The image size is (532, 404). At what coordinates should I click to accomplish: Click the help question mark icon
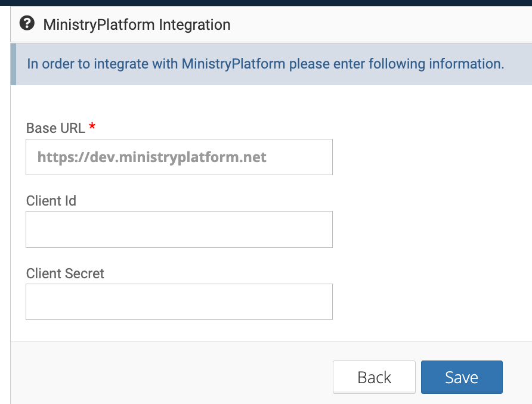[x=27, y=24]
